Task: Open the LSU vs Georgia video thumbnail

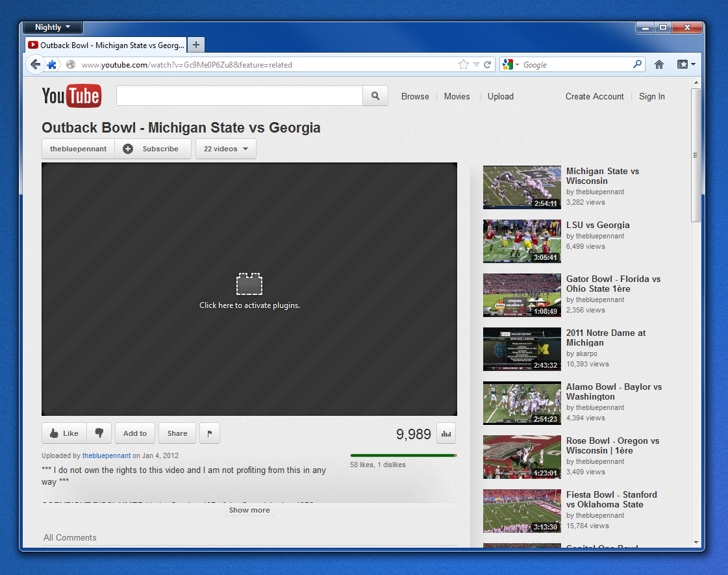Action: [521, 241]
